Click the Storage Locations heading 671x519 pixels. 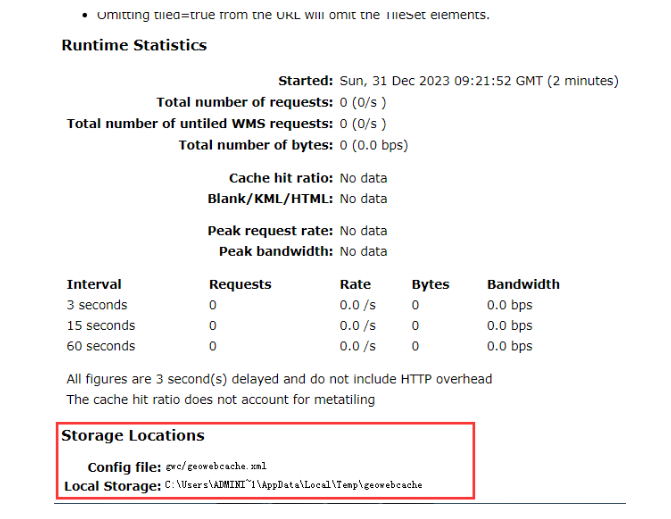[133, 436]
